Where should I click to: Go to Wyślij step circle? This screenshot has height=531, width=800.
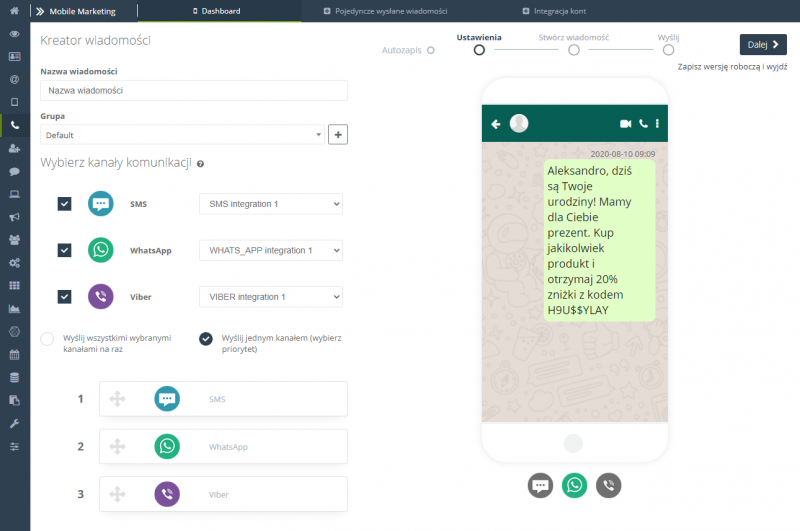coord(668,50)
